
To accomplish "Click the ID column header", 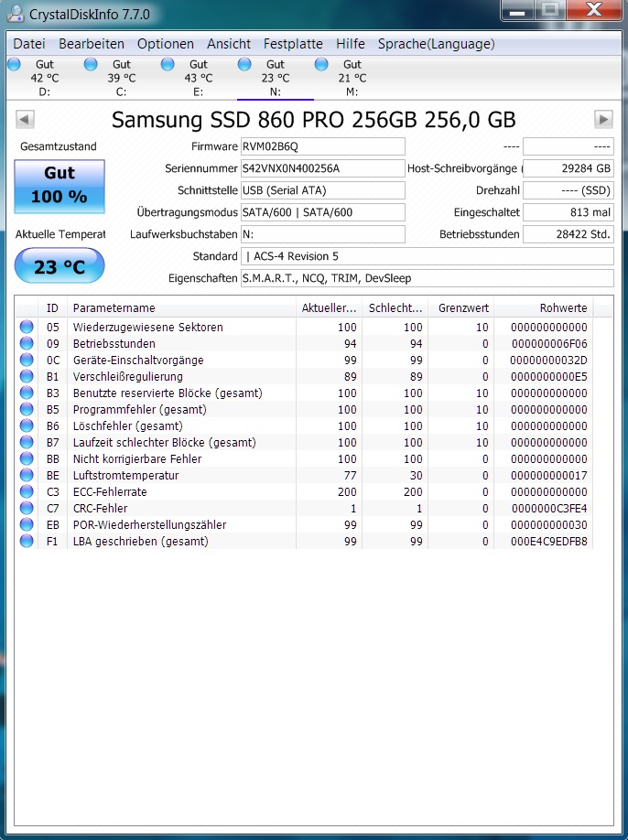I will (x=52, y=308).
